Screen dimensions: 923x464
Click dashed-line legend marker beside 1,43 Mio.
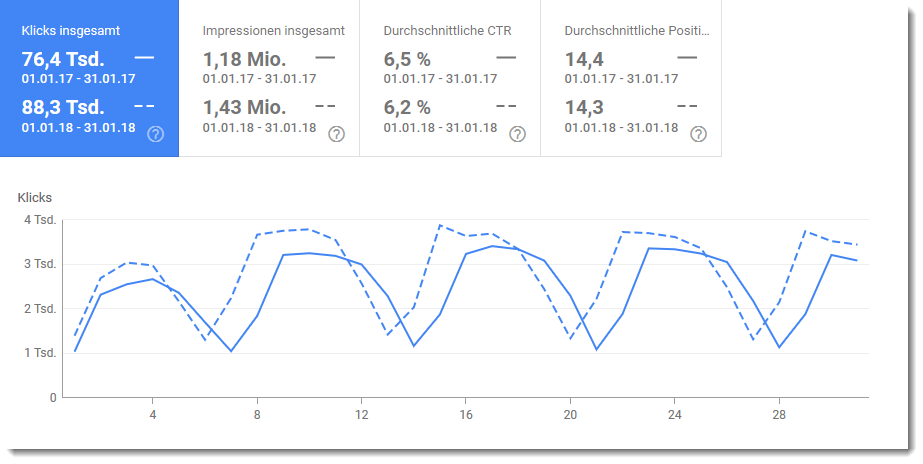(x=325, y=107)
